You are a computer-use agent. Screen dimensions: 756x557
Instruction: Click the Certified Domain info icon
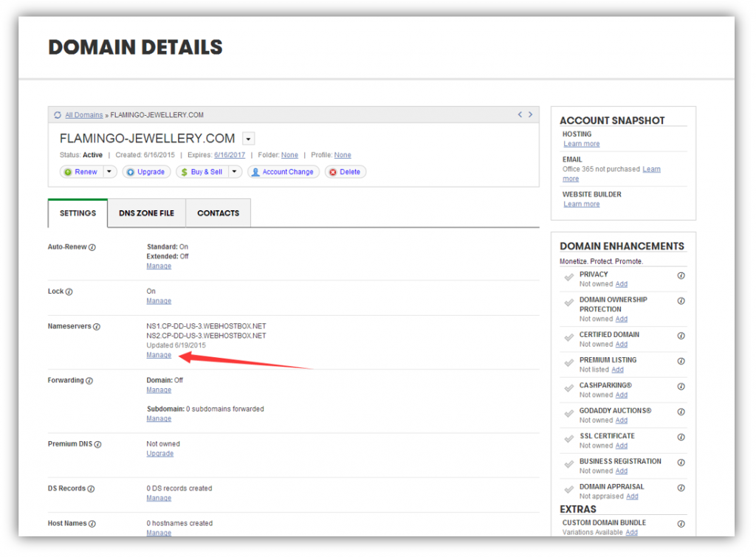click(681, 336)
